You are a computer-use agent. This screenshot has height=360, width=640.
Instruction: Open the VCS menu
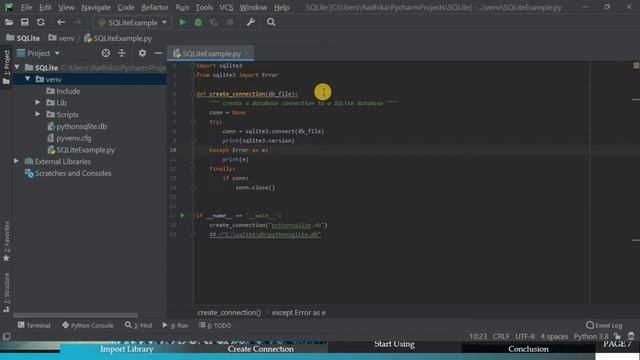(x=226, y=7)
